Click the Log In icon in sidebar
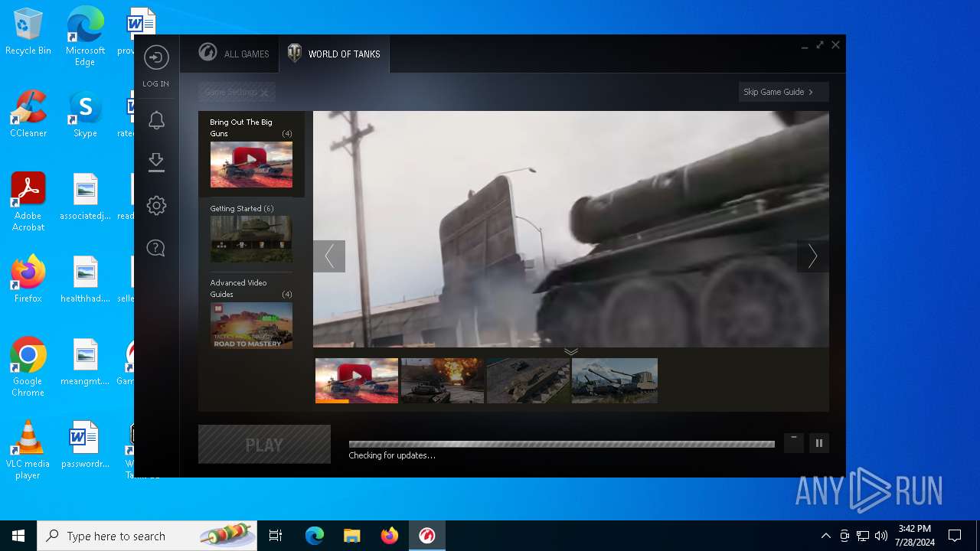Screen dimensions: 980x551 [x=156, y=58]
